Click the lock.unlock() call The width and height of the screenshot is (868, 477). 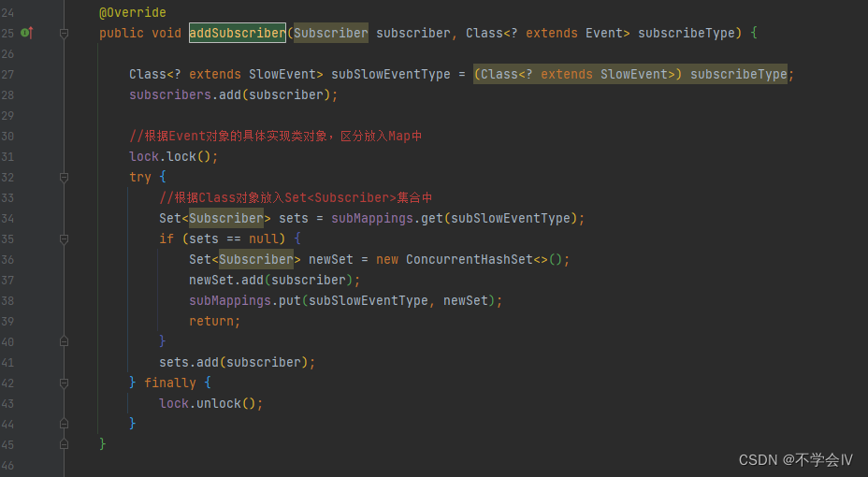[x=210, y=403]
